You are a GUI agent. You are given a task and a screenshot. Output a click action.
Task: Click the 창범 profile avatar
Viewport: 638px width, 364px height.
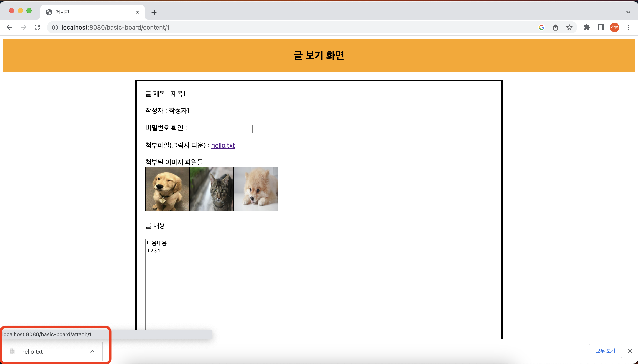click(x=615, y=27)
